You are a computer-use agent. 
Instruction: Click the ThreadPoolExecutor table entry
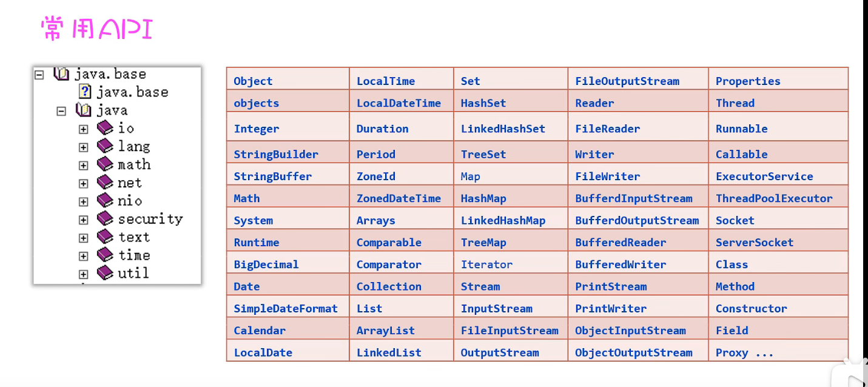coord(774,198)
